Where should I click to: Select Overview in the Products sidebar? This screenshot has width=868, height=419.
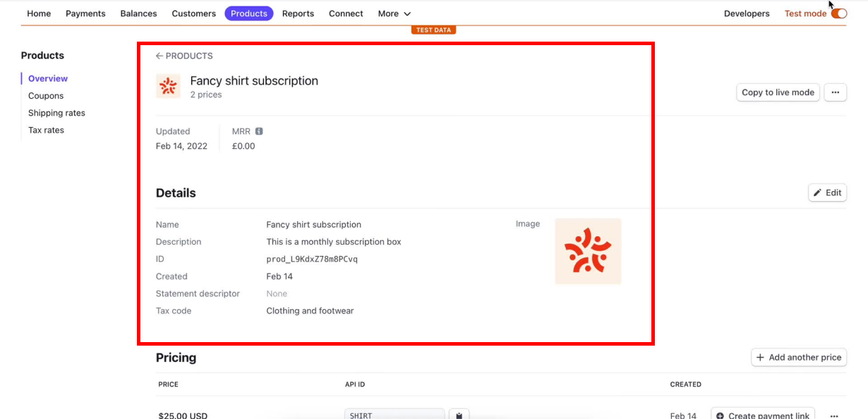coord(48,78)
